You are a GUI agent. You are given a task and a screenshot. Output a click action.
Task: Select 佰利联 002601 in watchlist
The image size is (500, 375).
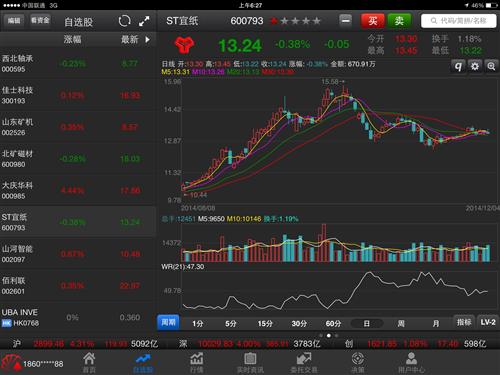[x=78, y=285]
